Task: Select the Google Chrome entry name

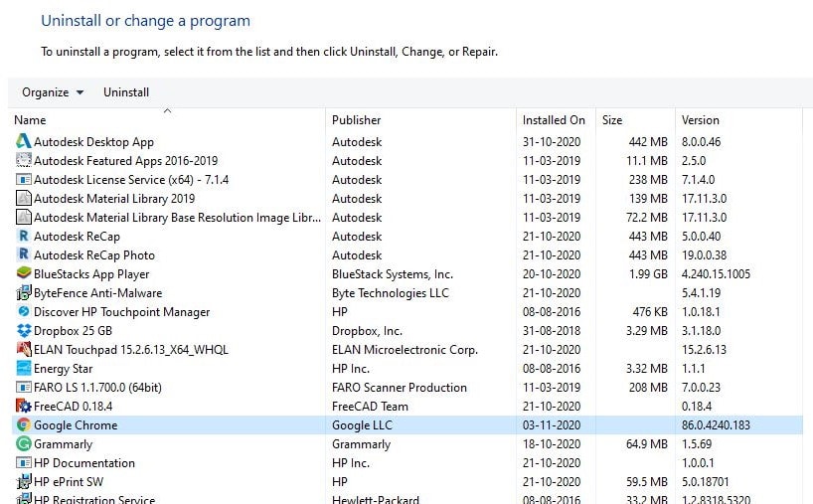Action: click(x=76, y=425)
